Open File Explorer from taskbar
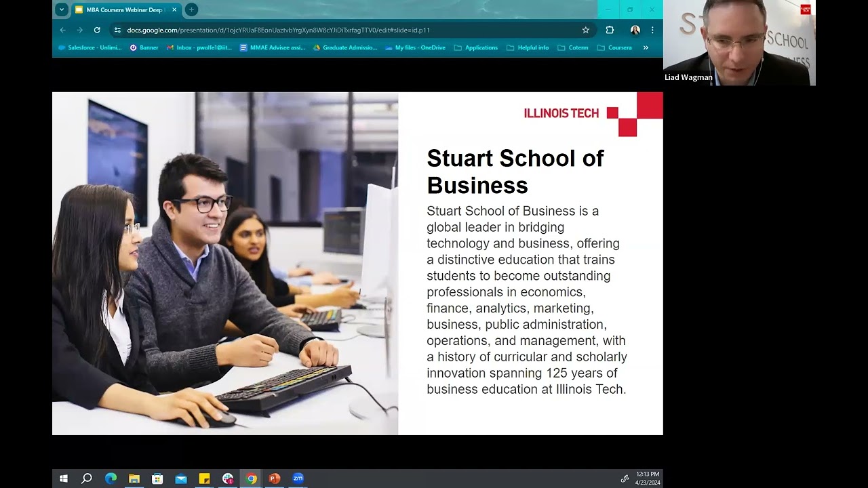This screenshot has width=868, height=488. [x=134, y=479]
